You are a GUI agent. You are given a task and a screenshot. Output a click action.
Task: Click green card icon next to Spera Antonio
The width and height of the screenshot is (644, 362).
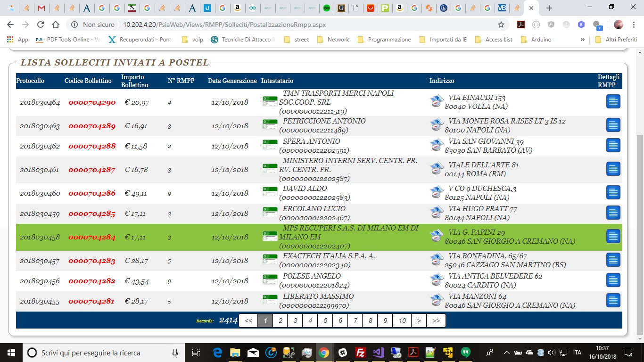pos(270,145)
